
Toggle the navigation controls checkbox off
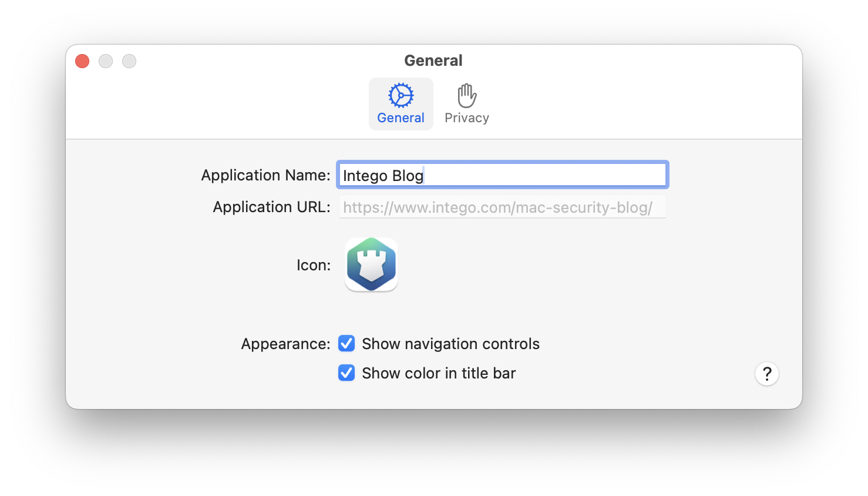(x=346, y=343)
